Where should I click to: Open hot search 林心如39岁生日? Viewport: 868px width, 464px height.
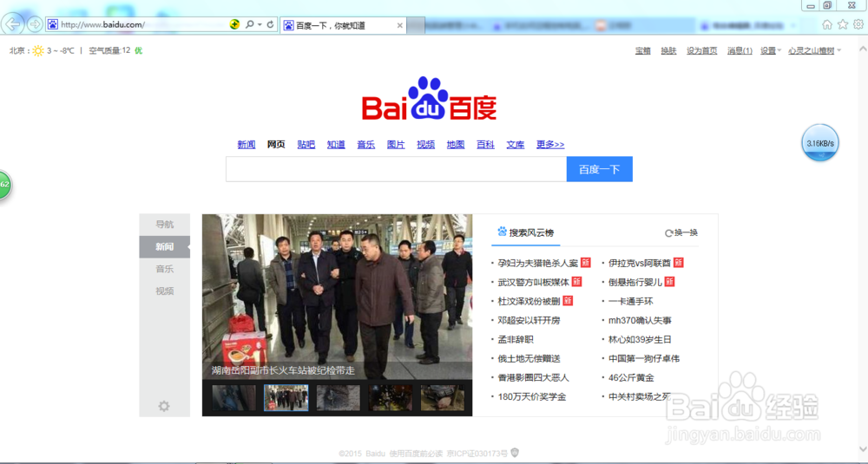(640, 340)
